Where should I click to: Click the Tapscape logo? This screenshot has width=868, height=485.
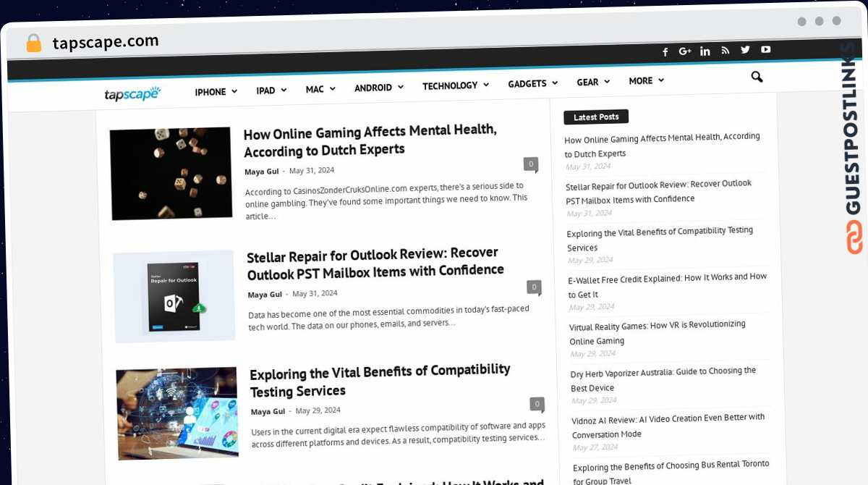coord(132,93)
